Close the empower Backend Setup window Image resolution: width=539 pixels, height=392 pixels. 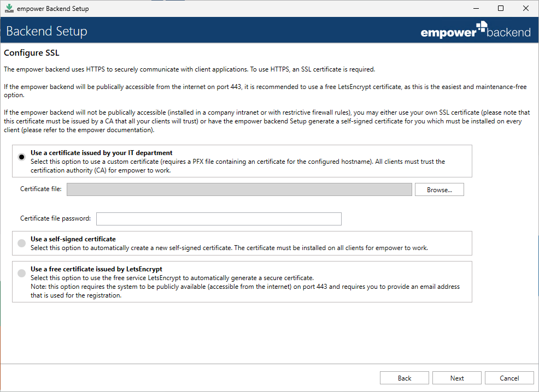click(526, 8)
